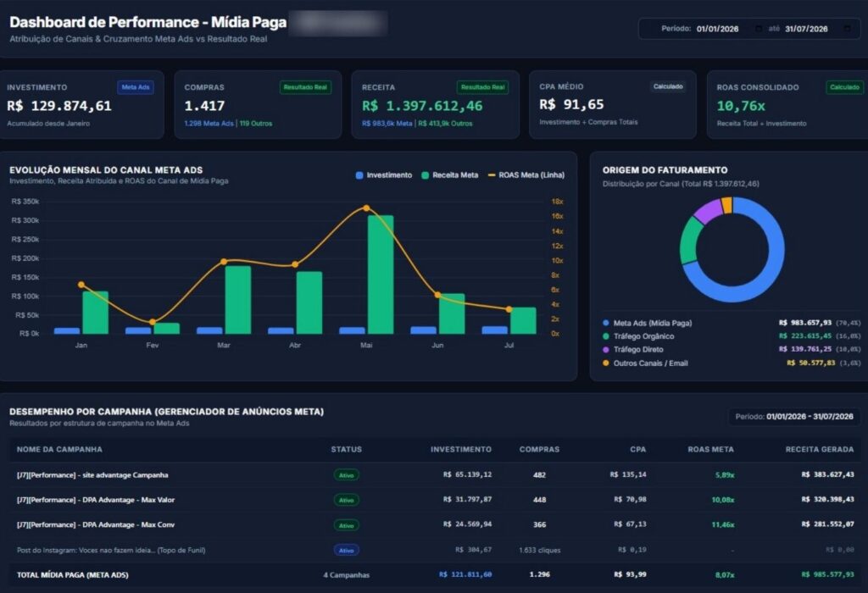Screen dimensions: 868x593
Task: Open the site advantage Campanha campaign row
Action: coord(435,474)
